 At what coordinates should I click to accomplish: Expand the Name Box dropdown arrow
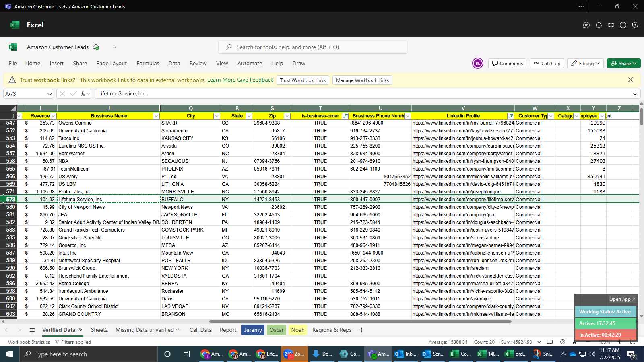tap(50, 94)
